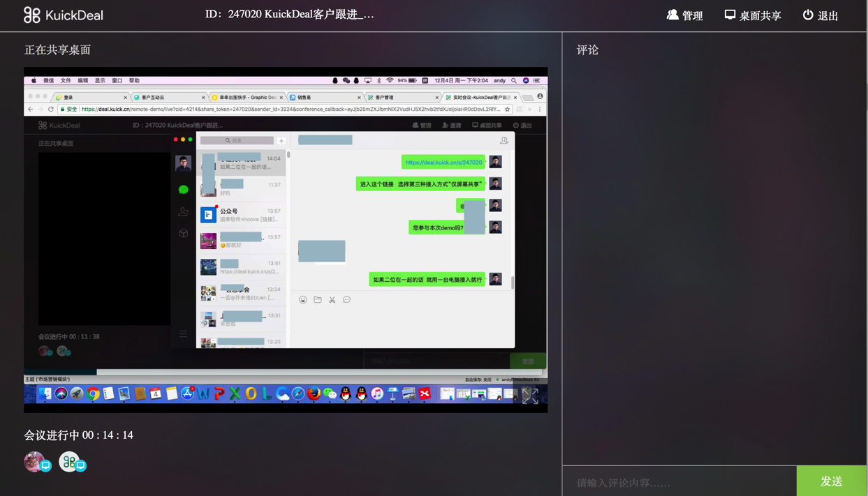Switch to the 实时会议-KuickDeal browser tab
Screen dimensions: 868x496
(x=481, y=97)
